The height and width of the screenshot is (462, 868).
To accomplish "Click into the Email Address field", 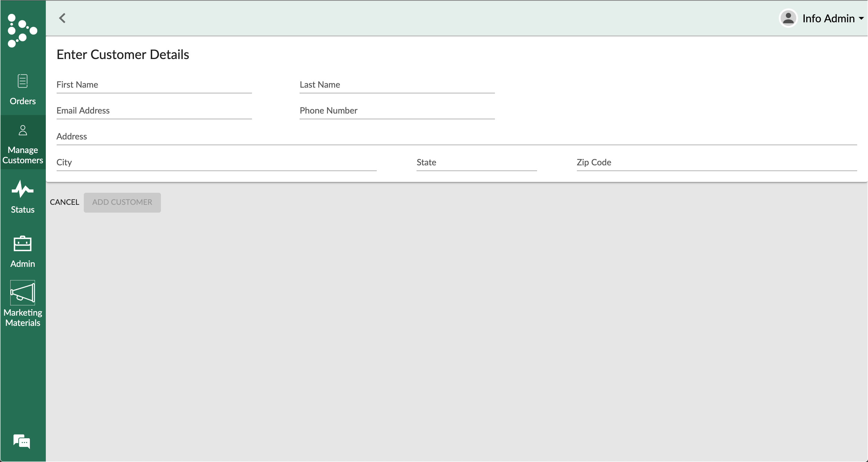I will tap(154, 111).
